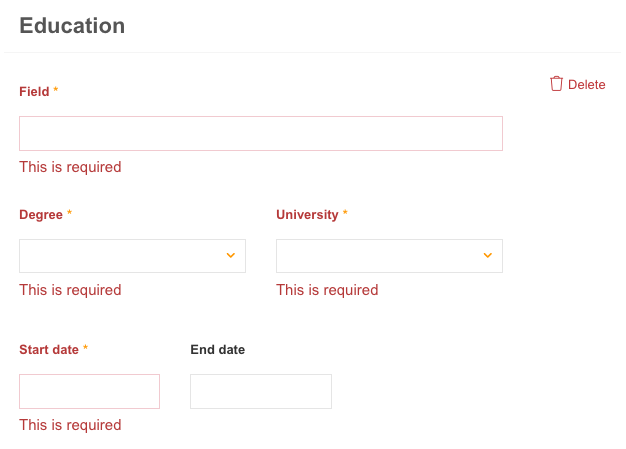This screenshot has height=449, width=626.
Task: Focus the Field text input box
Action: tap(261, 133)
